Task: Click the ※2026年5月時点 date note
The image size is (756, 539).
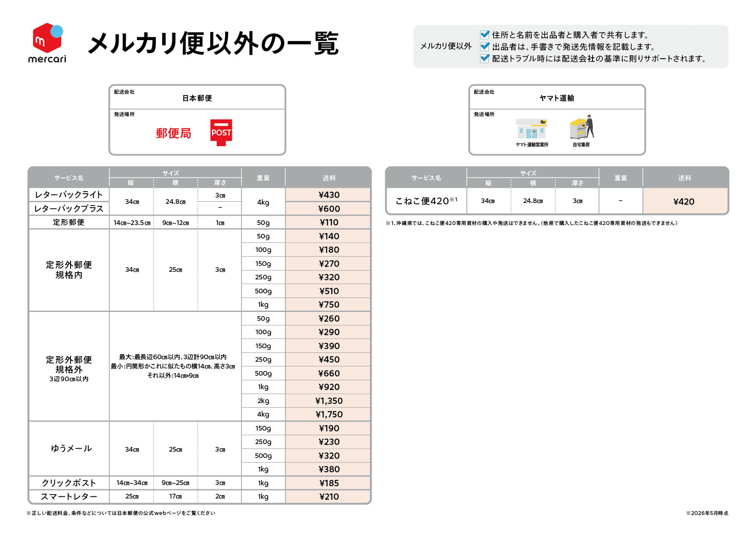Action: pos(707,513)
